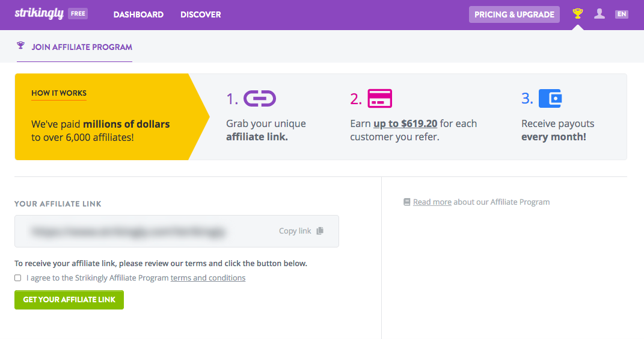Click the FREE plan badge
644x339 pixels.
pyautogui.click(x=78, y=13)
